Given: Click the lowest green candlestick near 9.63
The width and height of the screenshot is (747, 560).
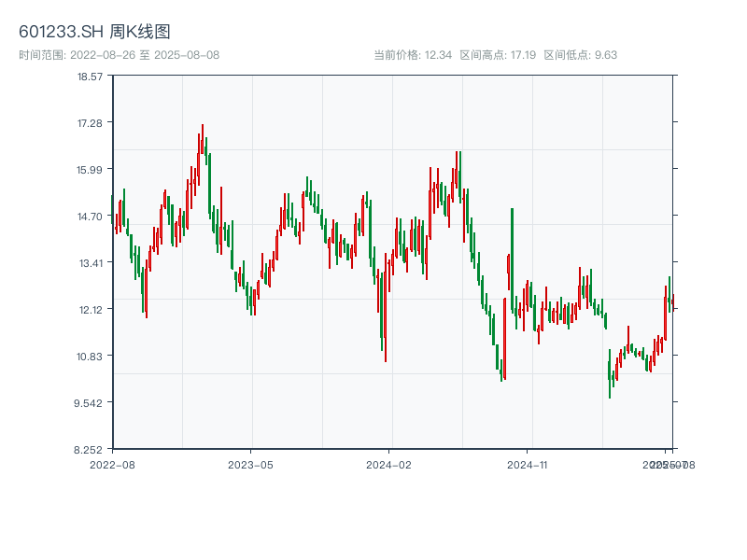Looking at the screenshot, I should [610, 373].
